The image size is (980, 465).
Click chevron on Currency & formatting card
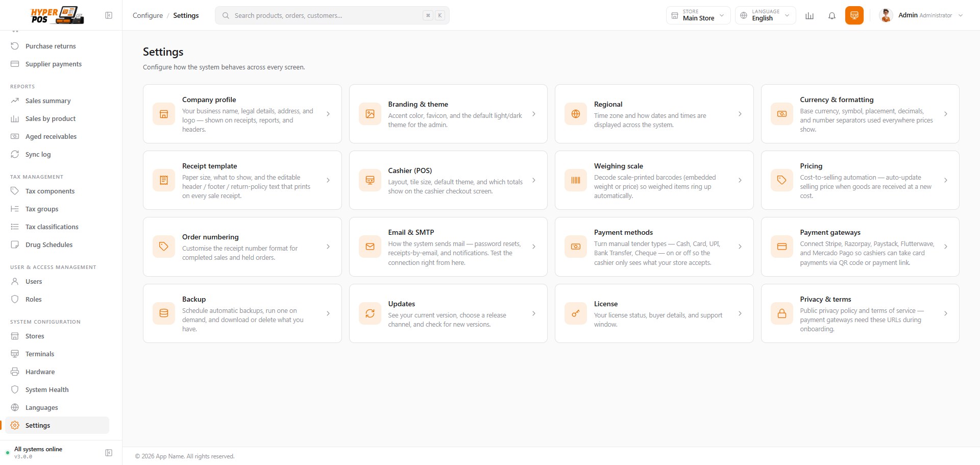tap(946, 114)
